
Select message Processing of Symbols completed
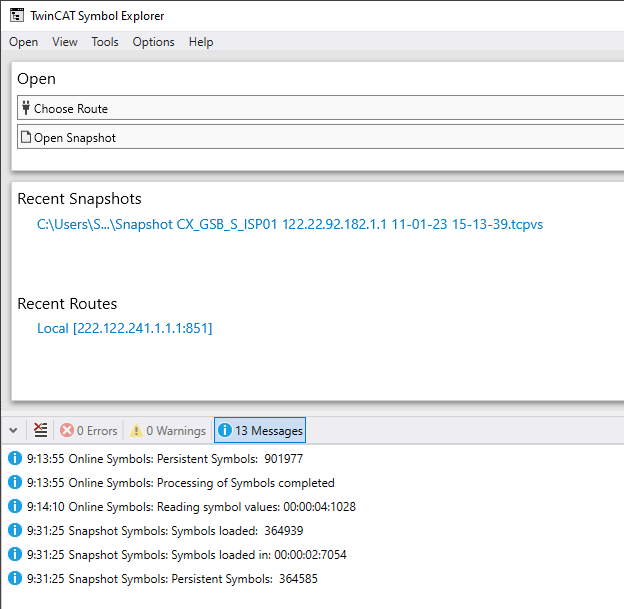pyautogui.click(x=181, y=482)
